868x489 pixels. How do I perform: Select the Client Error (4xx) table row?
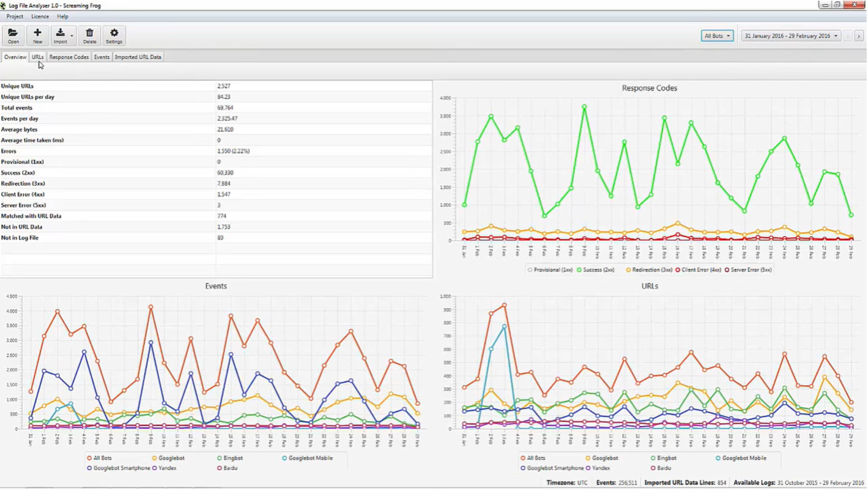coord(216,194)
